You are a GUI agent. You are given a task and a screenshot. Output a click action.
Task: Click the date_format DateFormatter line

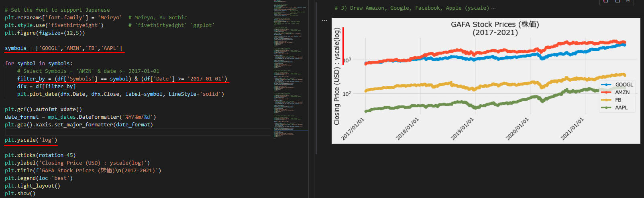[x=80, y=117]
